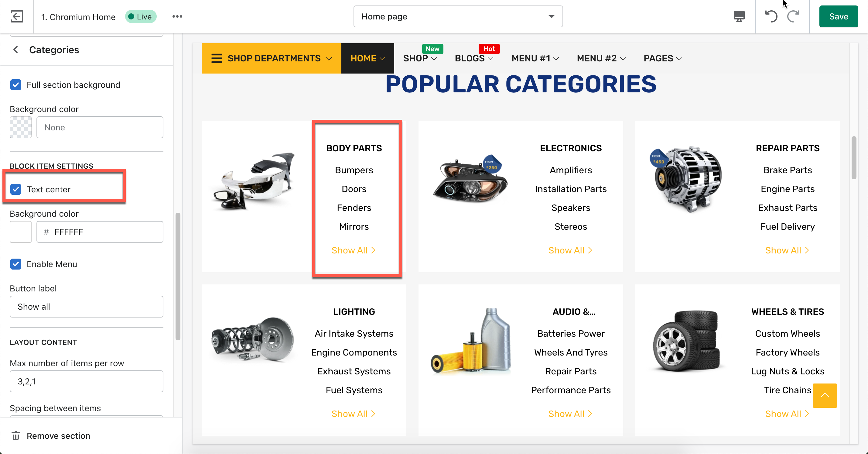Open the BLOGS menu item
Image resolution: width=868 pixels, height=454 pixels.
tap(473, 58)
